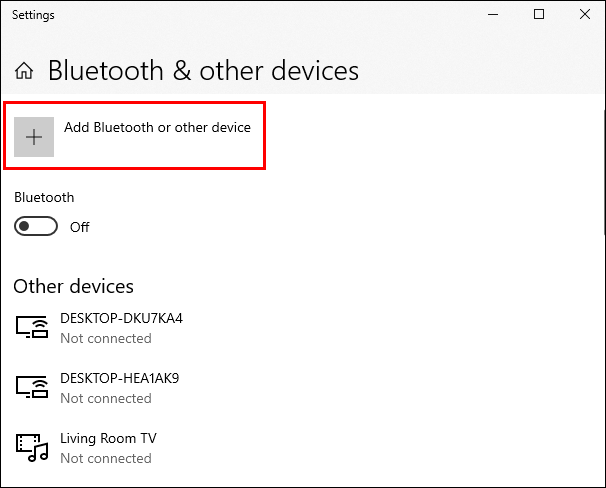
Task: Click the DESKTOP-DKU7KA4 device icon
Action: coord(32,328)
